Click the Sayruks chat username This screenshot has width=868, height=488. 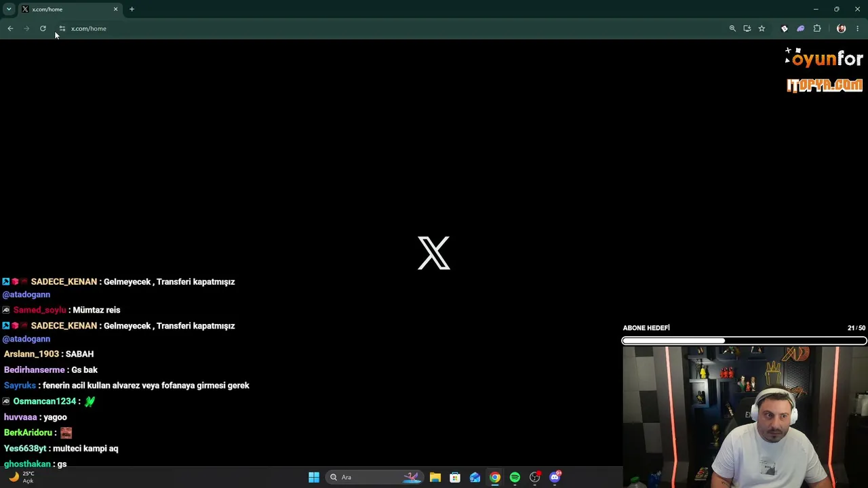(20, 386)
